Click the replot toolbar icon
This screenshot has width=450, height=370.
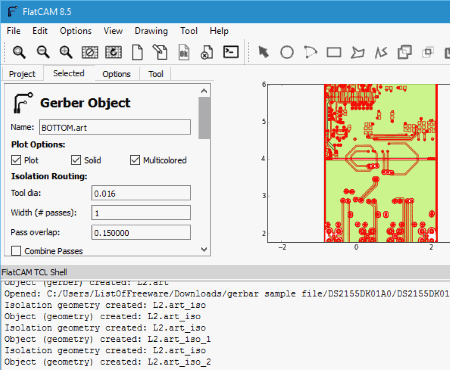coord(114,52)
